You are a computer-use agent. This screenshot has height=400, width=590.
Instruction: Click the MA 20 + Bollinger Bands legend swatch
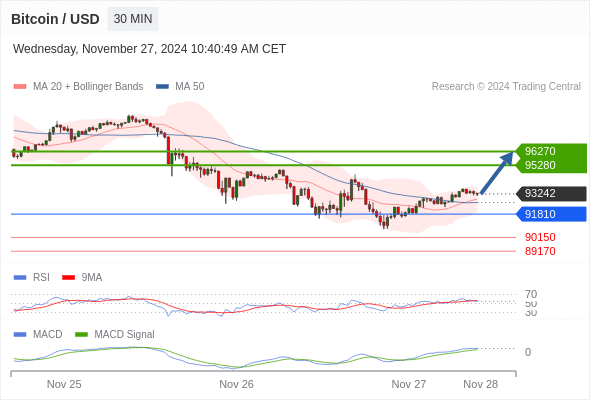pyautogui.click(x=20, y=87)
